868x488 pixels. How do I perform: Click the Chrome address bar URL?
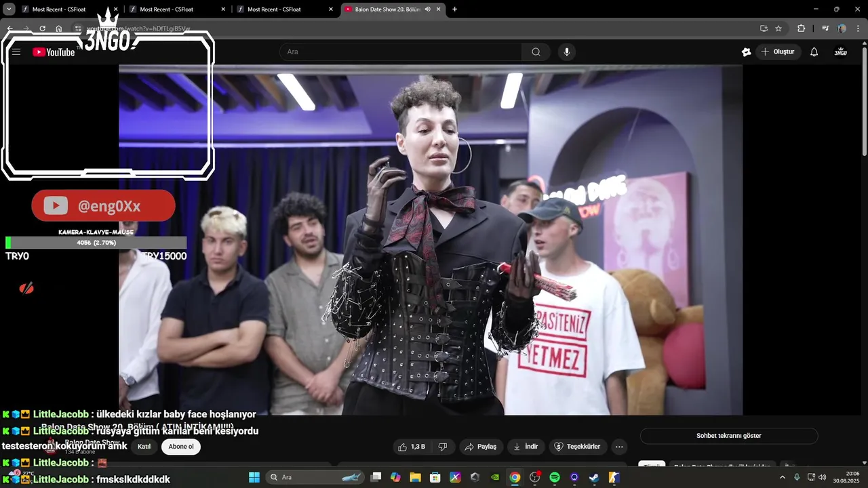click(x=138, y=28)
